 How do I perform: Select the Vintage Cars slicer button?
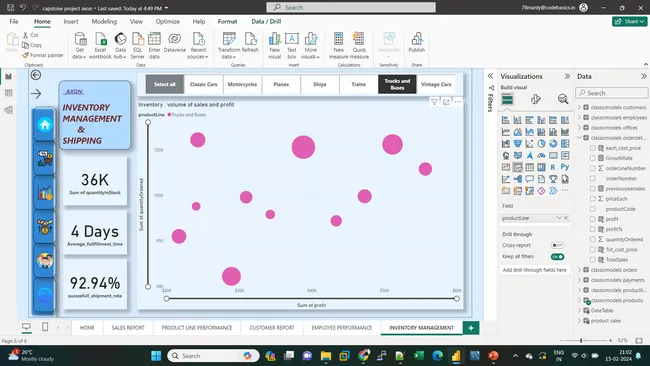[436, 84]
